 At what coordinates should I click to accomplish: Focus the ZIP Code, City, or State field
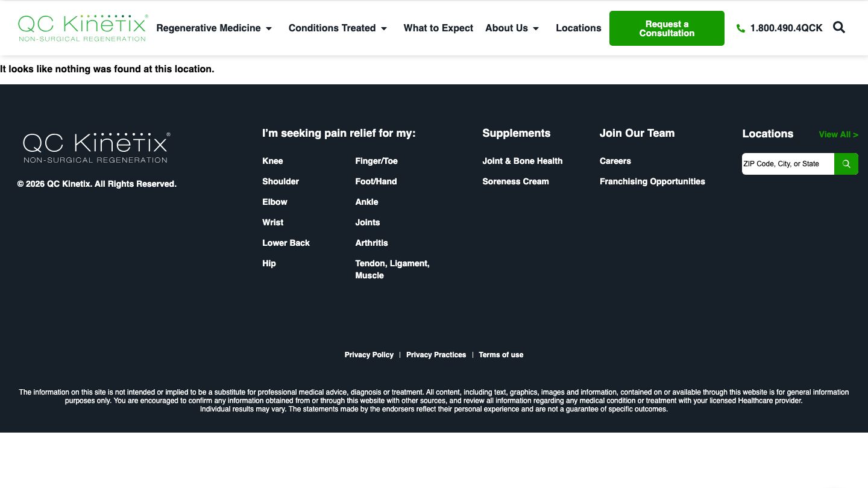click(787, 164)
